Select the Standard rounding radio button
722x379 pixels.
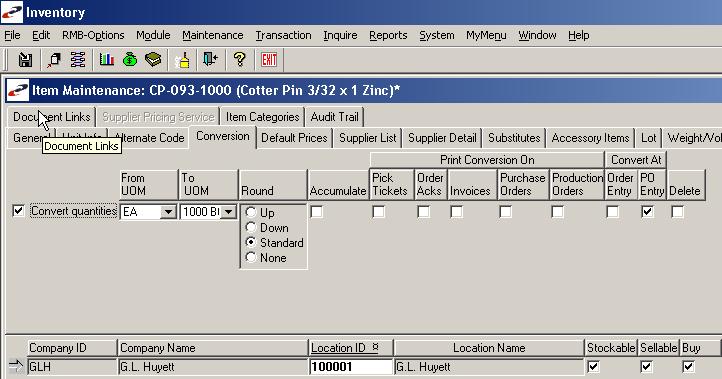pyautogui.click(x=251, y=242)
